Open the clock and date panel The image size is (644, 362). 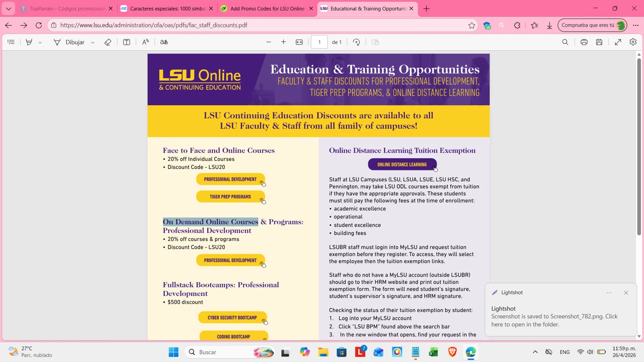(624, 352)
